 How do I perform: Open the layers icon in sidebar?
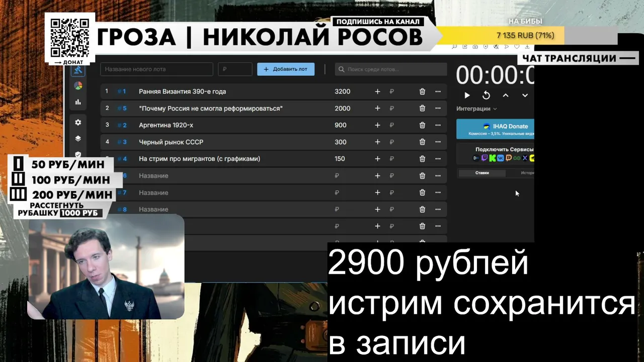[x=78, y=139]
